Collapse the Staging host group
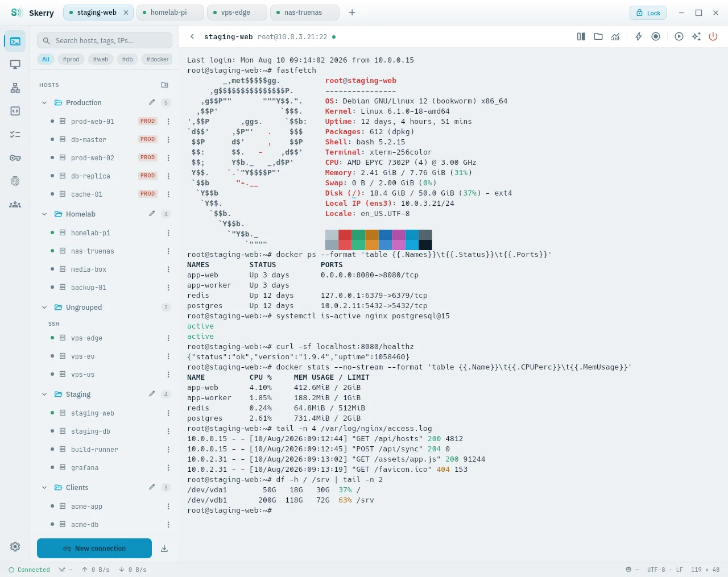The height and width of the screenshot is (577, 728). click(x=44, y=395)
